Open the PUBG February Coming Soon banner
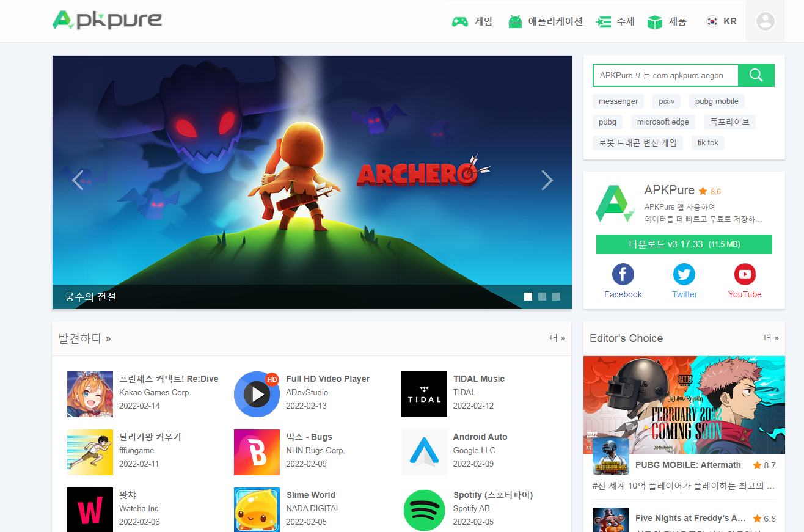The image size is (804, 532). coord(684,406)
